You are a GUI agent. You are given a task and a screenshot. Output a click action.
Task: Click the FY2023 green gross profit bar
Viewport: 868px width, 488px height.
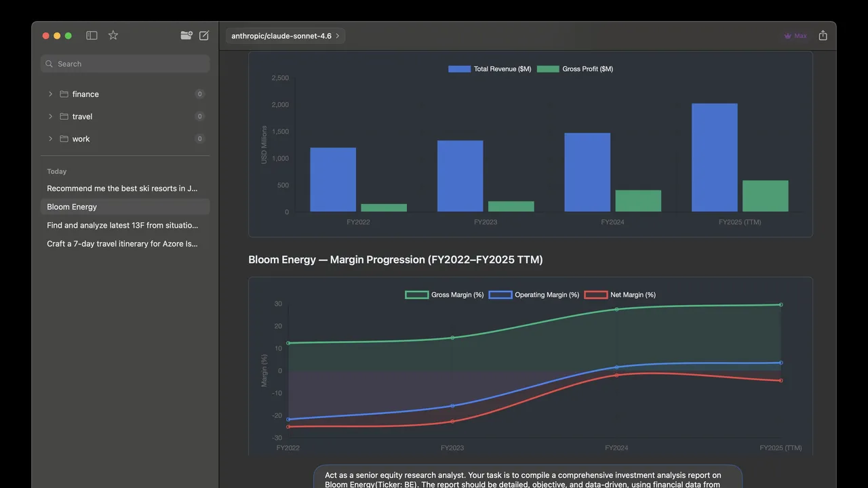click(x=511, y=207)
